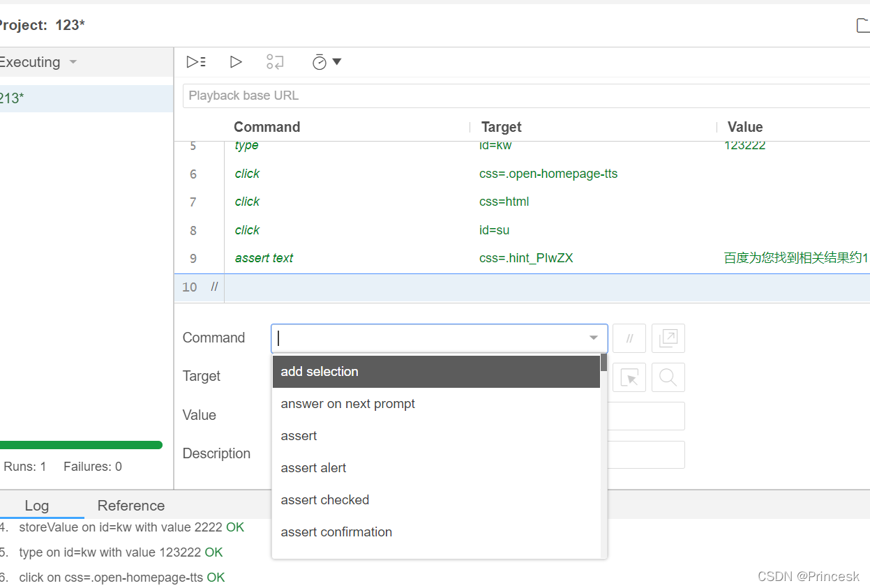Screen dimensions: 870x588
Task: Run the current test
Action: pos(236,62)
